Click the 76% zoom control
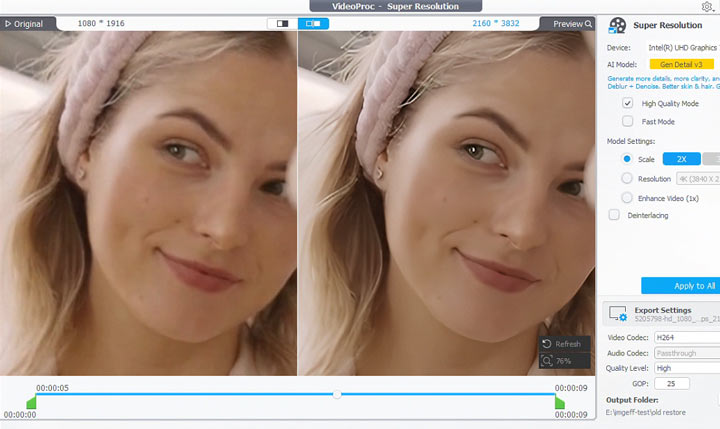The height and width of the screenshot is (429, 720). 564,361
